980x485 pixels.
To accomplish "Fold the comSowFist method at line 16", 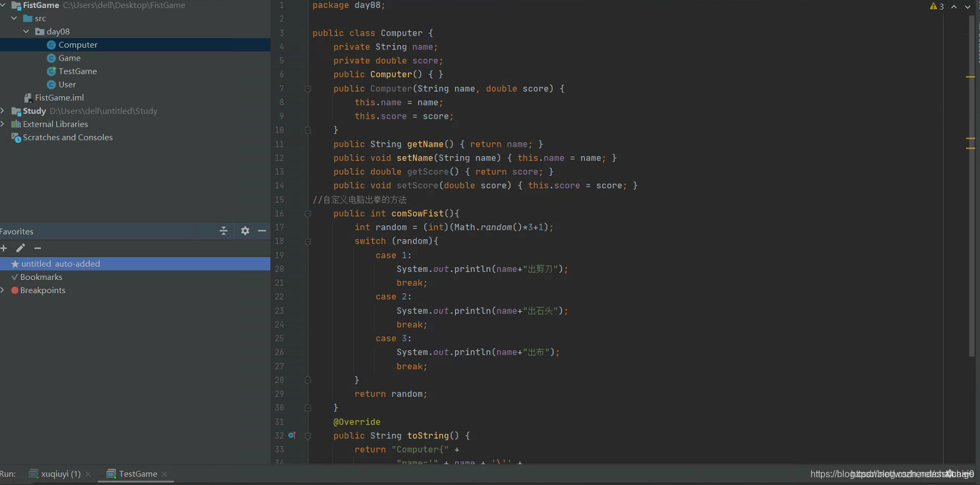I will point(308,214).
